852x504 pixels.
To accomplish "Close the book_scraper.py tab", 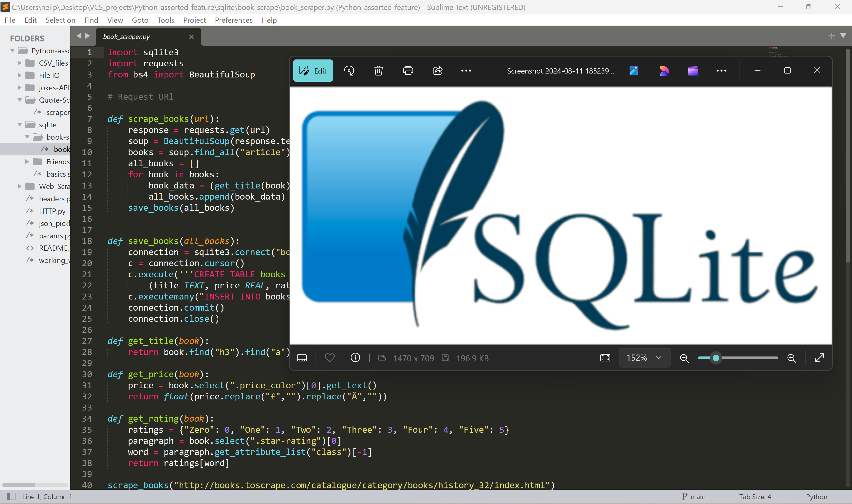I will (x=191, y=37).
